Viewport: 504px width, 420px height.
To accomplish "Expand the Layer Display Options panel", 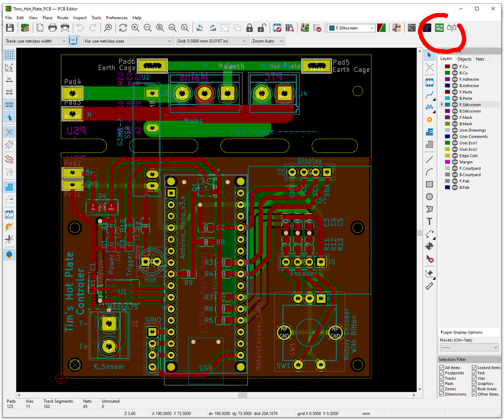I will pos(462,332).
